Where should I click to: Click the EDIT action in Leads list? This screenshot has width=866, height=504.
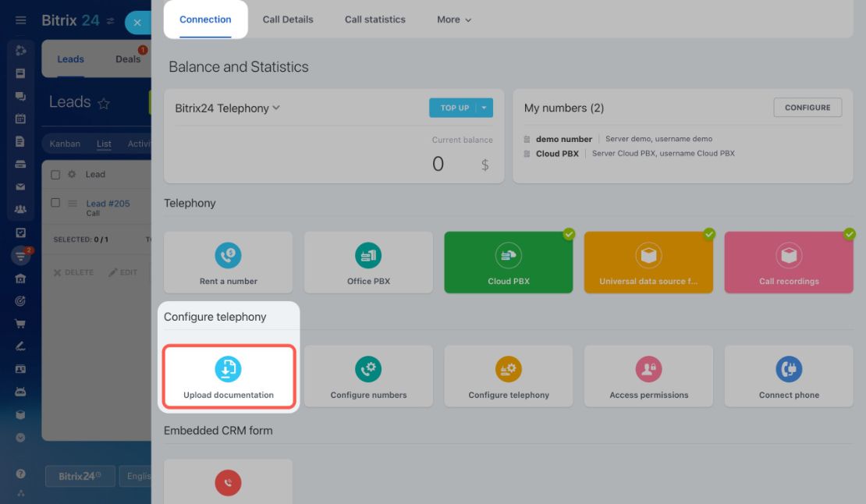123,272
